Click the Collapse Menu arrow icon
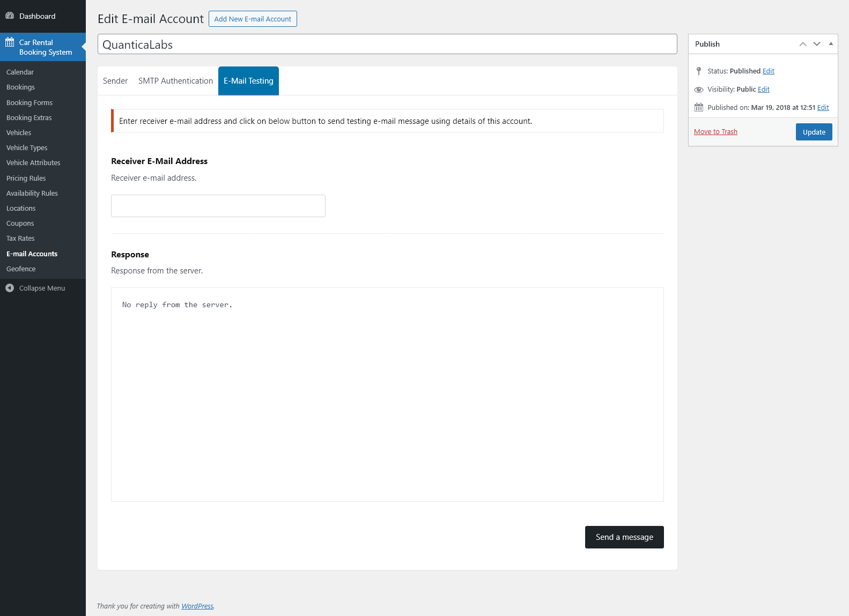The height and width of the screenshot is (616, 849). click(x=10, y=288)
